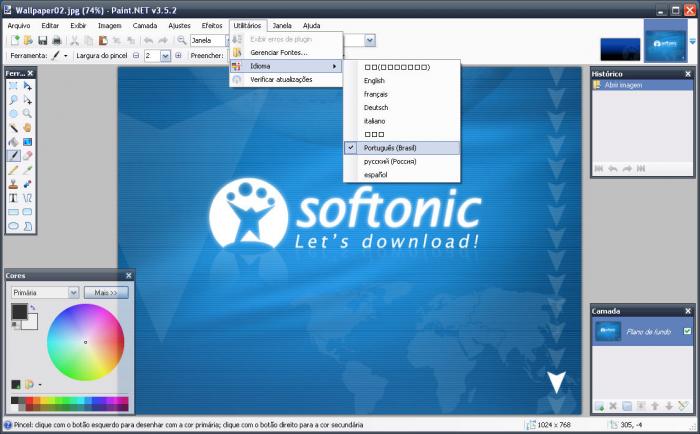Screen dimensions: 700x434
Task: Select English as the language
Action: pos(374,80)
